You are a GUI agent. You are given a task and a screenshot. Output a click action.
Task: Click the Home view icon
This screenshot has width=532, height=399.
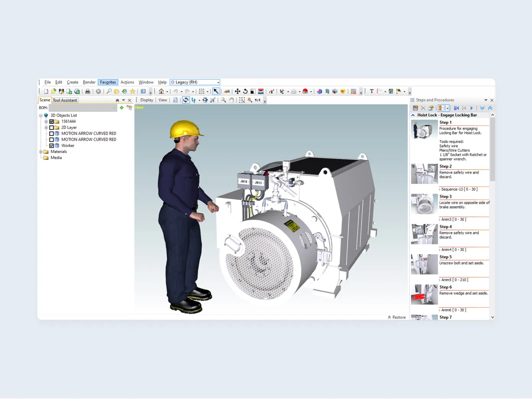pos(161,91)
